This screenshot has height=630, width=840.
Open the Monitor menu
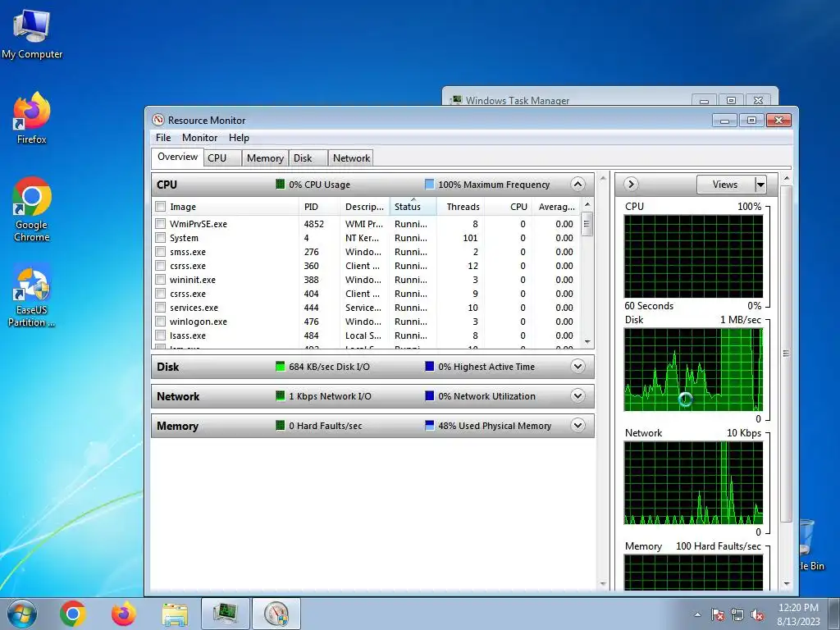click(x=200, y=138)
